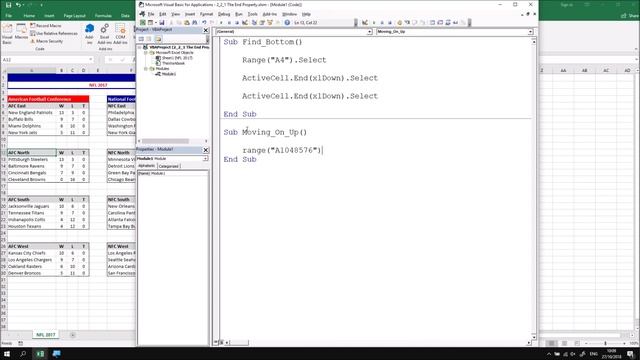
Task: Open the blue Add-ins button in Excel ribbon
Action: [x=89, y=34]
